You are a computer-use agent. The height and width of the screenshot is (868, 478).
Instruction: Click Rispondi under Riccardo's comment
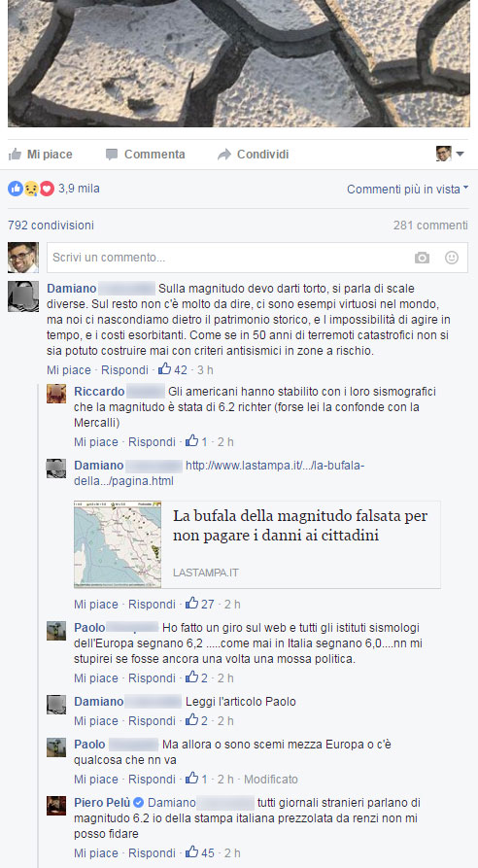coord(152,441)
